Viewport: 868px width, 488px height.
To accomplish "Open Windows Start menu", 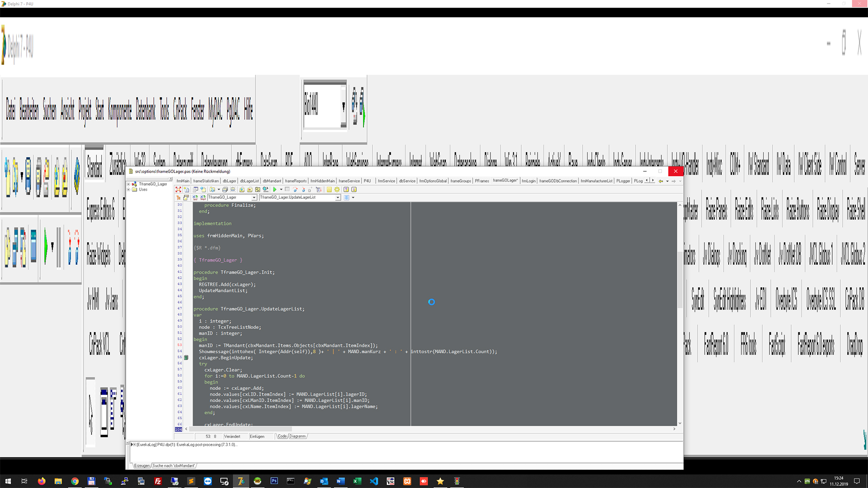I will (x=8, y=481).
